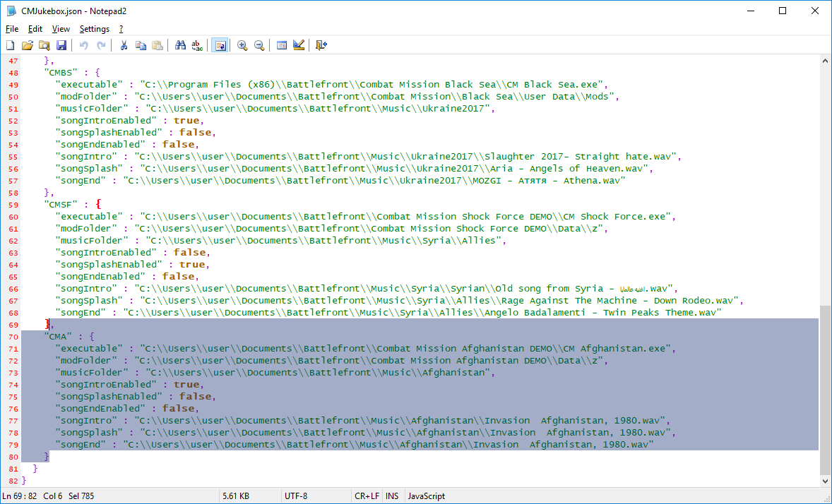Minimize the Notepad2 window
The width and height of the screenshot is (832, 504).
(x=750, y=11)
